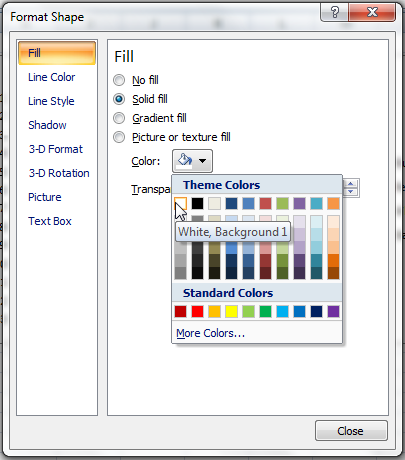This screenshot has height=460, width=405.
Task: Decrease transparency with the down stepper arrow
Action: 350,192
